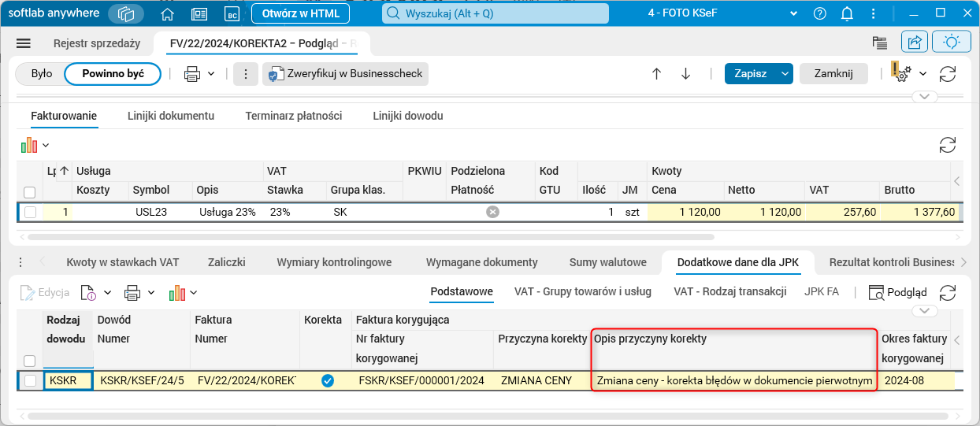Switch view to Było

[42, 73]
